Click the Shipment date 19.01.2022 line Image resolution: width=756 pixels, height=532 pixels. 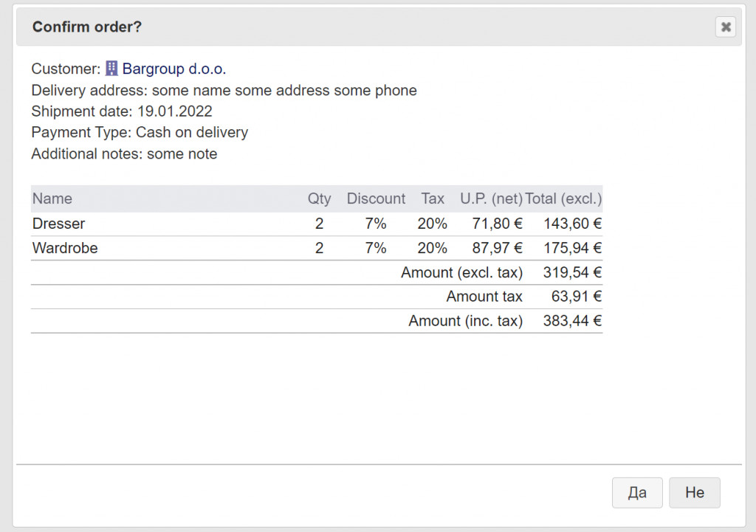pos(122,111)
